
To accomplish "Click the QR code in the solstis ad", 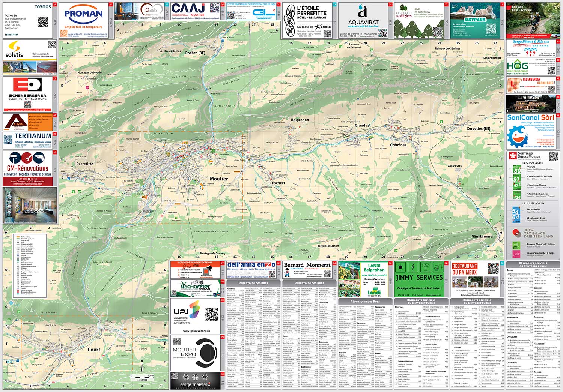I will 52,44.
